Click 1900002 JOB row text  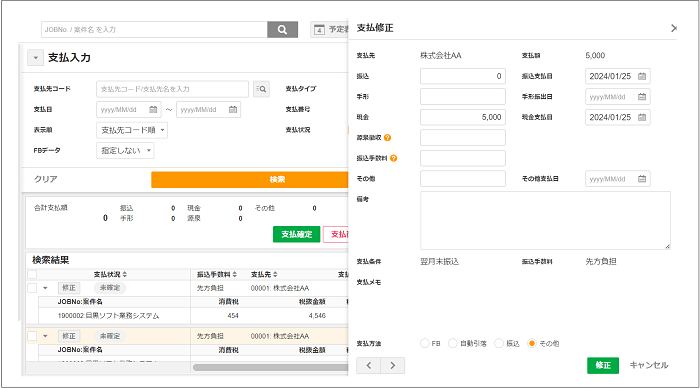click(108, 316)
